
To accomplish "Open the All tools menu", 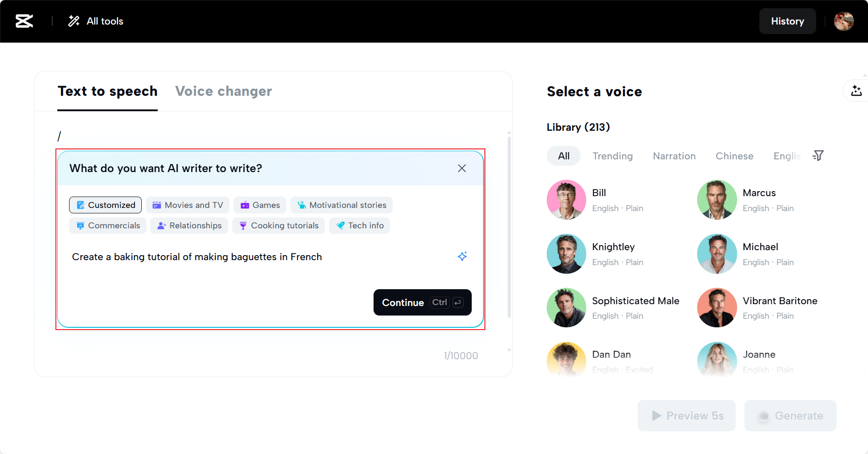I will click(96, 21).
